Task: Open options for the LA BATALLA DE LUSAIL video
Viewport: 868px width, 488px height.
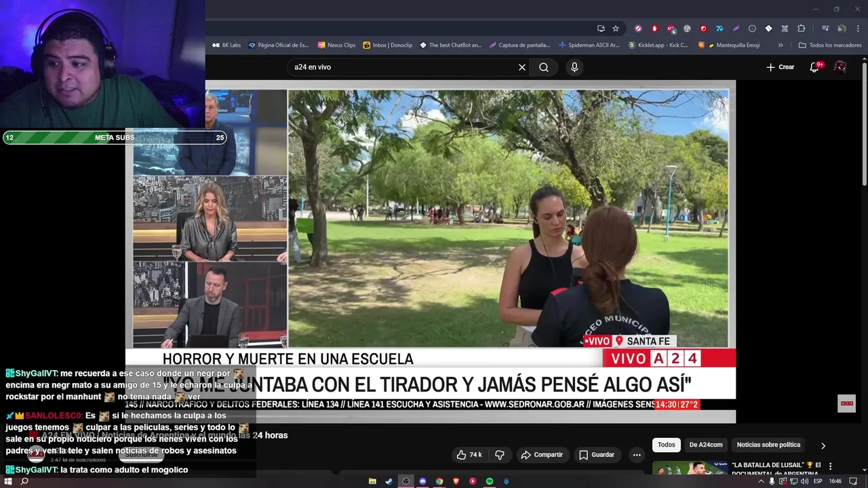Action: click(830, 466)
